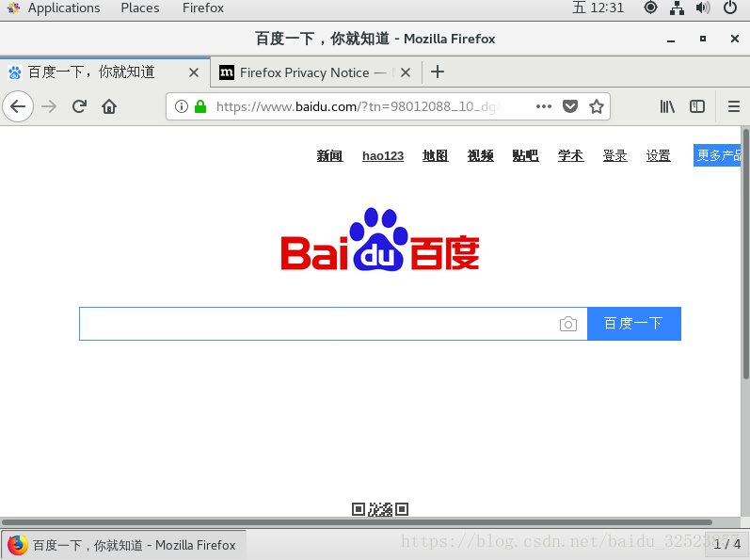Open the clock showing 五 12:31
The image size is (750, 560).
point(598,8)
